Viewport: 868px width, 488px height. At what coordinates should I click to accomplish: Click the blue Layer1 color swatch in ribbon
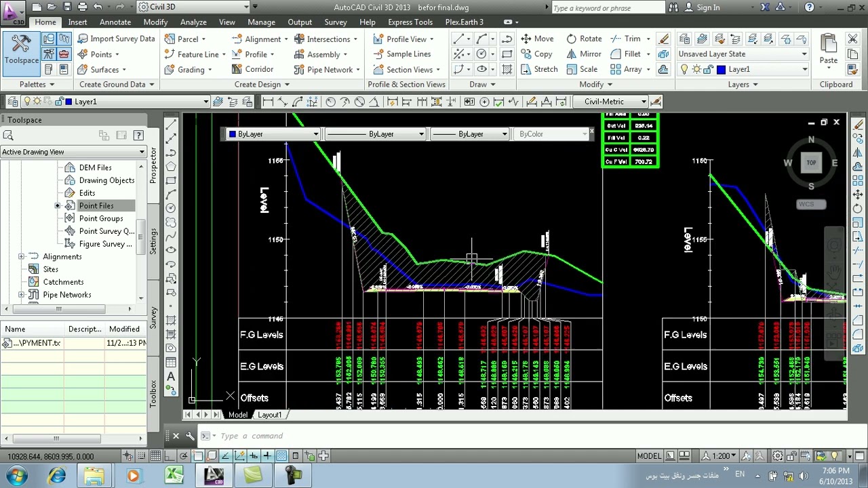721,69
